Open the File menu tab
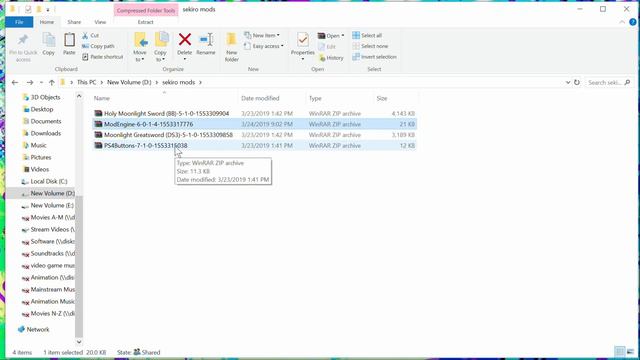 [19, 22]
